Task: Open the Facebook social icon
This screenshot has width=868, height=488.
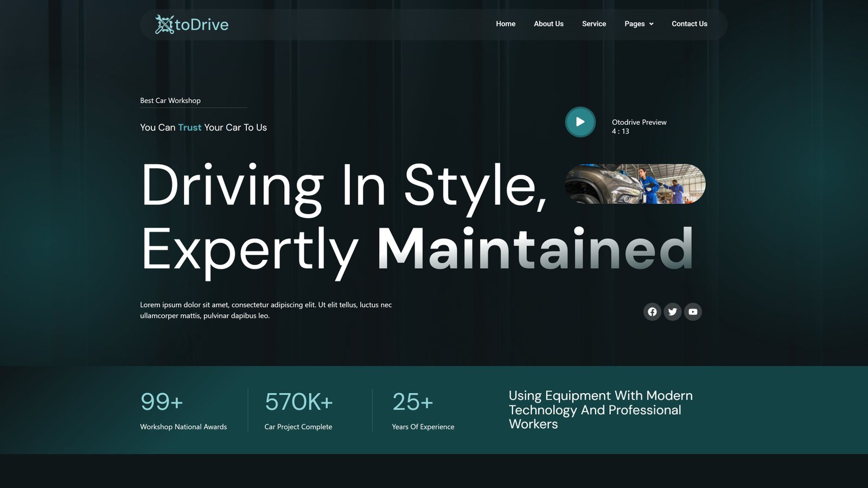Action: [x=652, y=312]
